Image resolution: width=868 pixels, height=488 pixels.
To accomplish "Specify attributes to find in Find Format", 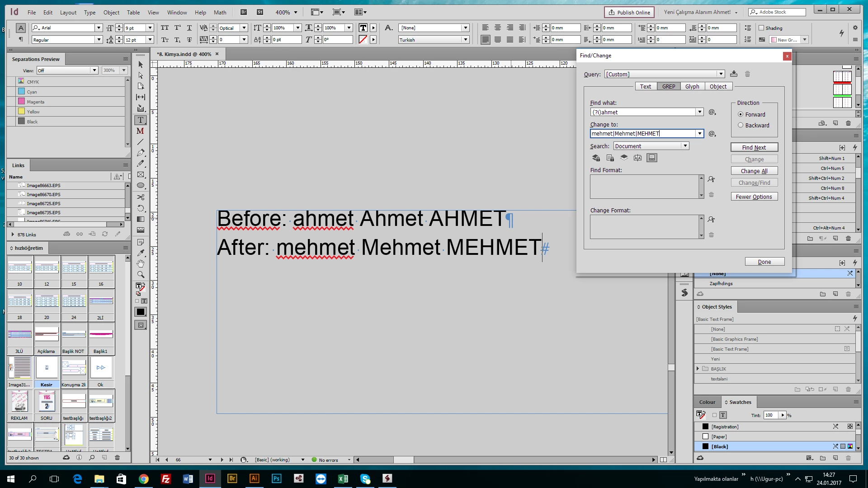I will tap(711, 179).
